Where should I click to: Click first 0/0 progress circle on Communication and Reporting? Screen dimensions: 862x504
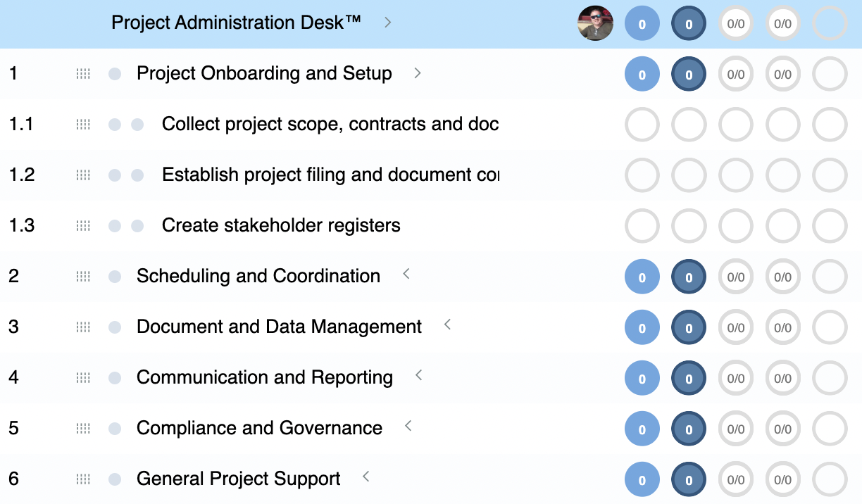735,379
